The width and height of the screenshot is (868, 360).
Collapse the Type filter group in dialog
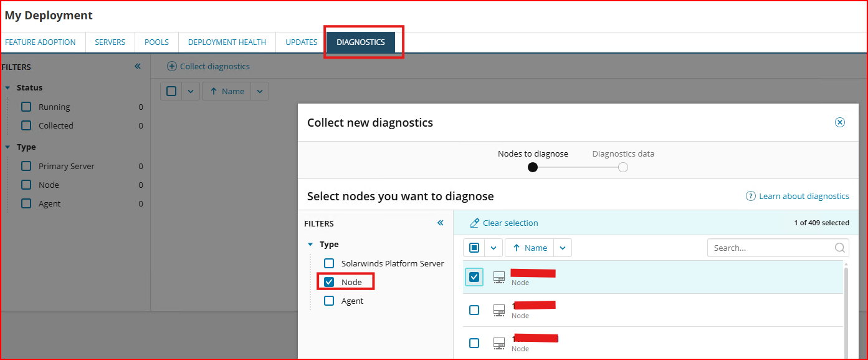(310, 245)
